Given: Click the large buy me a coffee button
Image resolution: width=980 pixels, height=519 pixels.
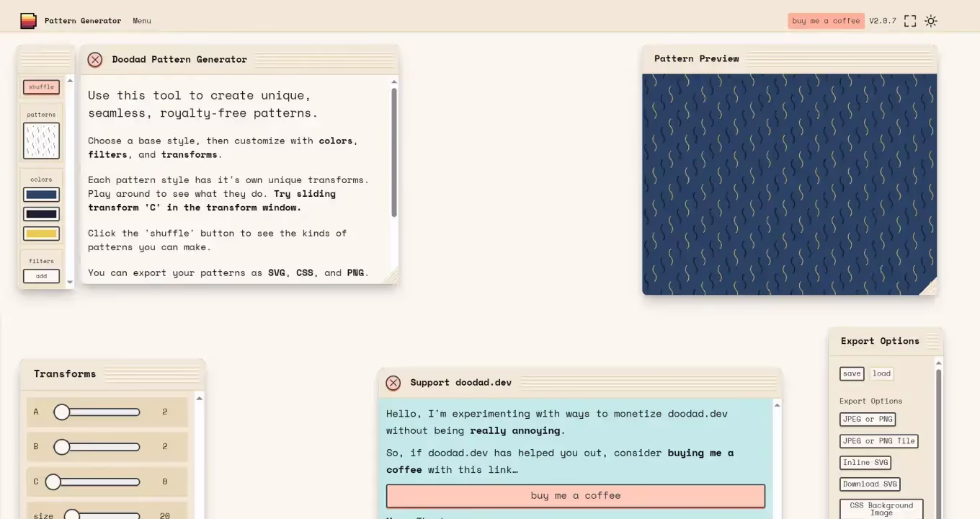Looking at the screenshot, I should [575, 496].
